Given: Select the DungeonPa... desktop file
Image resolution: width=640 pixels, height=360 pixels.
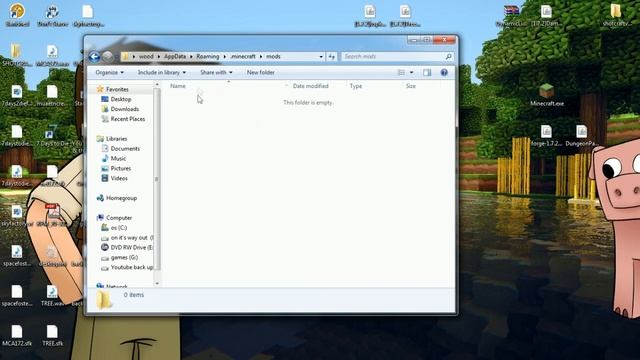Looking at the screenshot, I should point(581,136).
